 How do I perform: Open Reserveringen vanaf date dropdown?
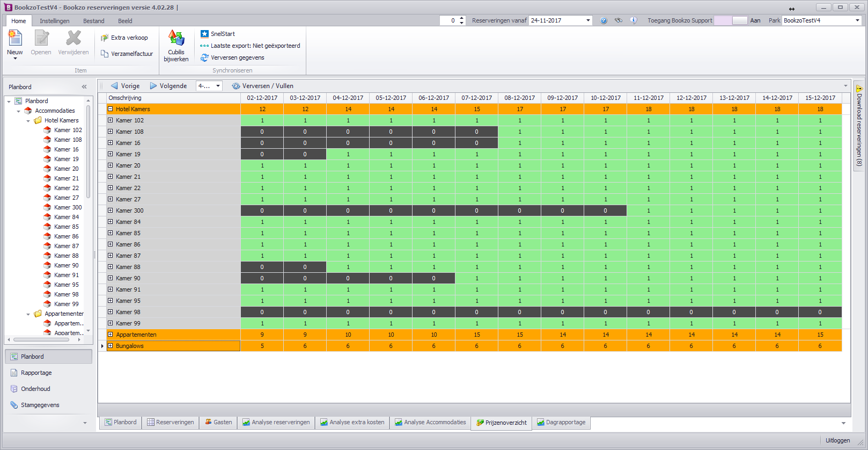588,20
